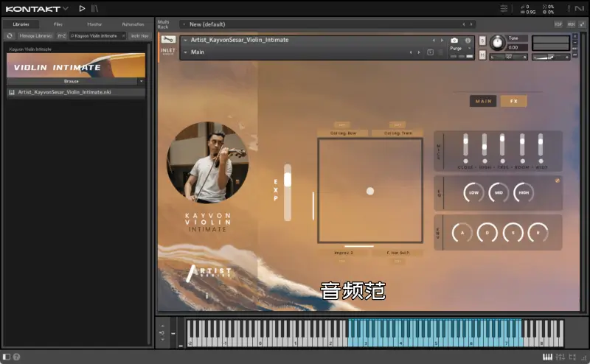Open the Kontakt main menu chevron
The width and height of the screenshot is (590, 364).
[x=66, y=8]
